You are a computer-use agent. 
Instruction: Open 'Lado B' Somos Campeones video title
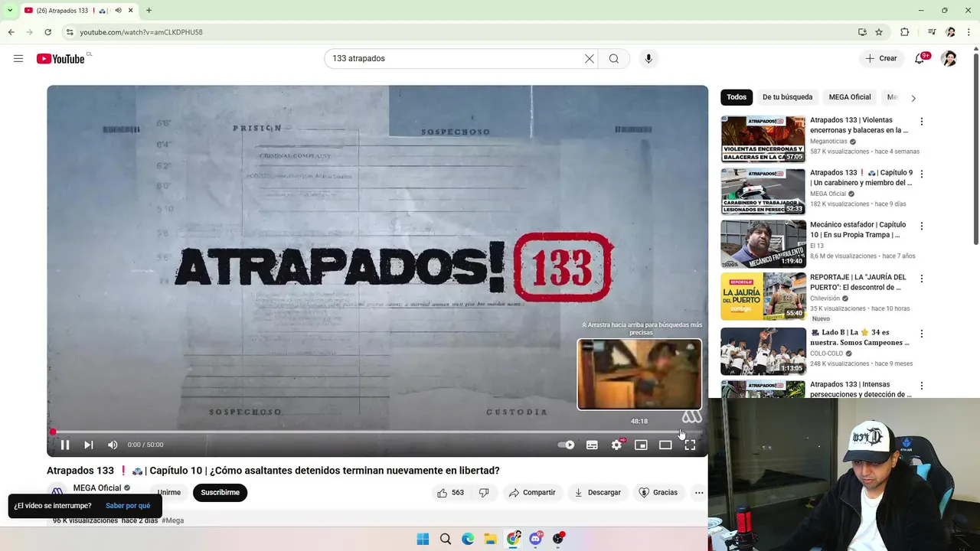[x=859, y=337]
